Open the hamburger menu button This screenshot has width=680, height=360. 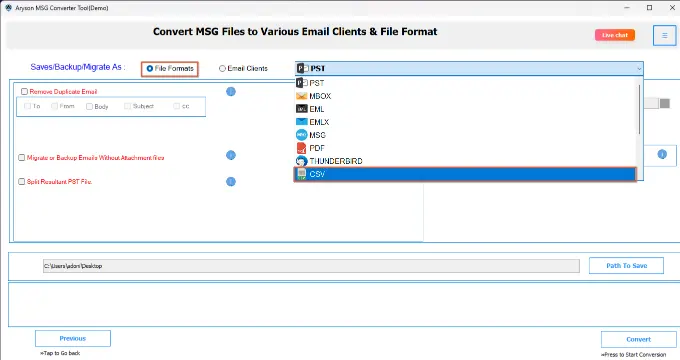(664, 36)
